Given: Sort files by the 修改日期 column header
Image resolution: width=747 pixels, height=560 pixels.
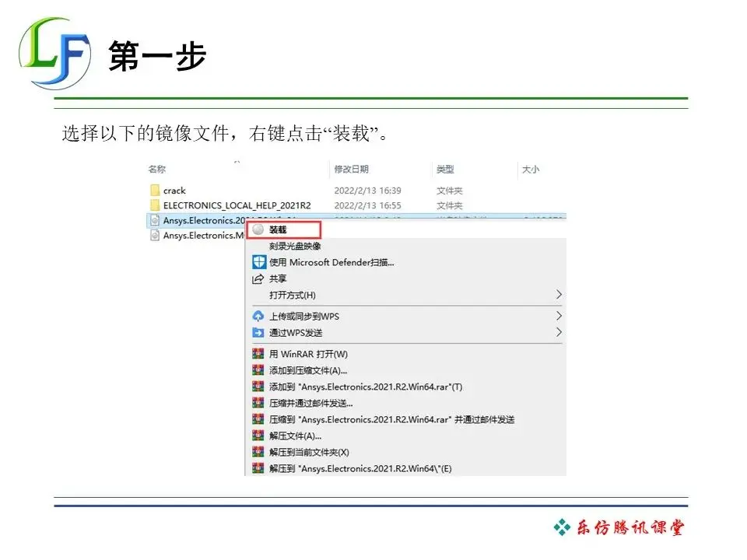Looking at the screenshot, I should click(x=351, y=169).
